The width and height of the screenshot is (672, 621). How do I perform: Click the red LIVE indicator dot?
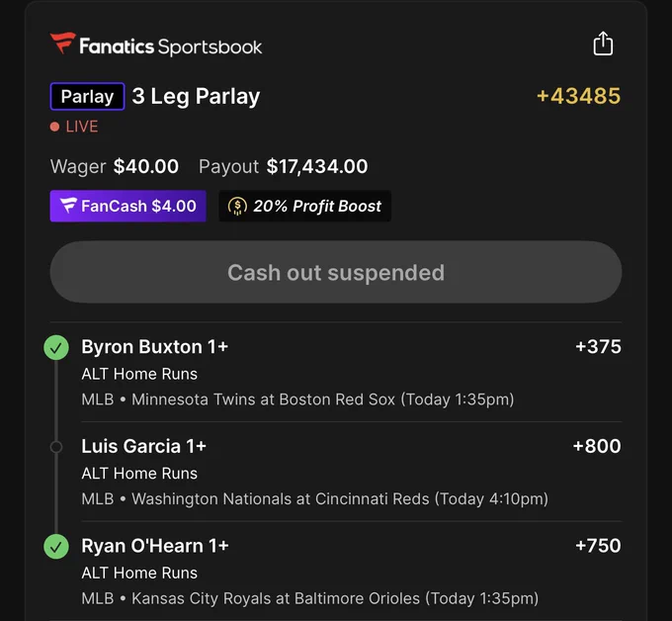point(54,127)
